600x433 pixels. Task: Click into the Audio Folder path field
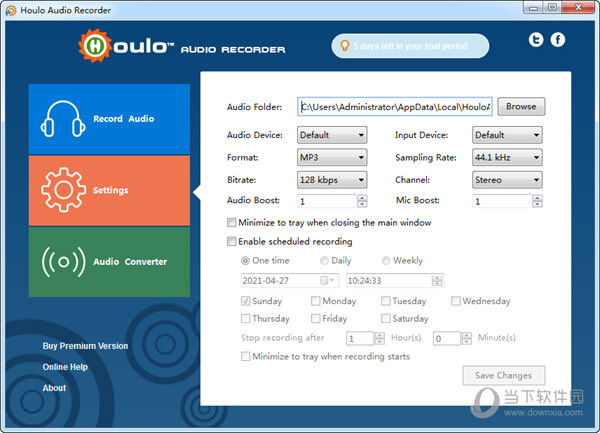tap(395, 107)
